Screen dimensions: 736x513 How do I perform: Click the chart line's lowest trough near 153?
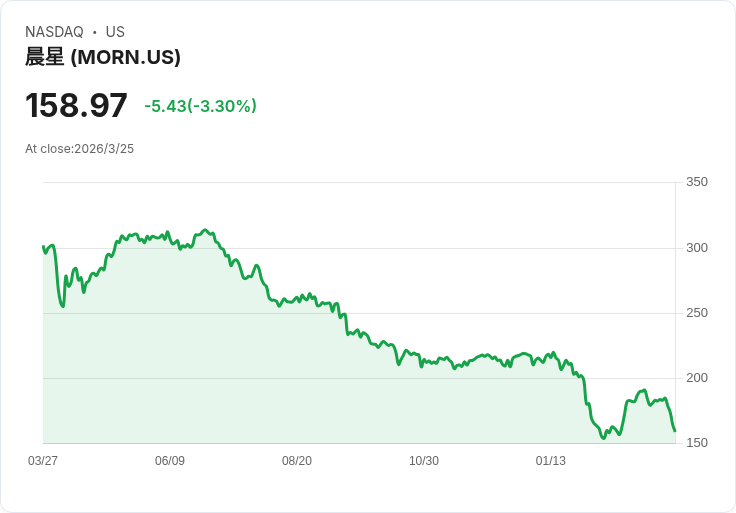click(604, 438)
